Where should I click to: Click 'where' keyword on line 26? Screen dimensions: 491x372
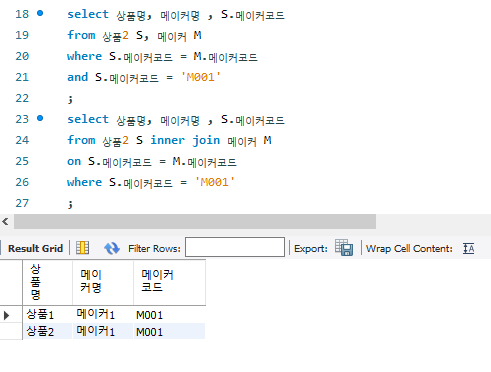tap(84, 182)
